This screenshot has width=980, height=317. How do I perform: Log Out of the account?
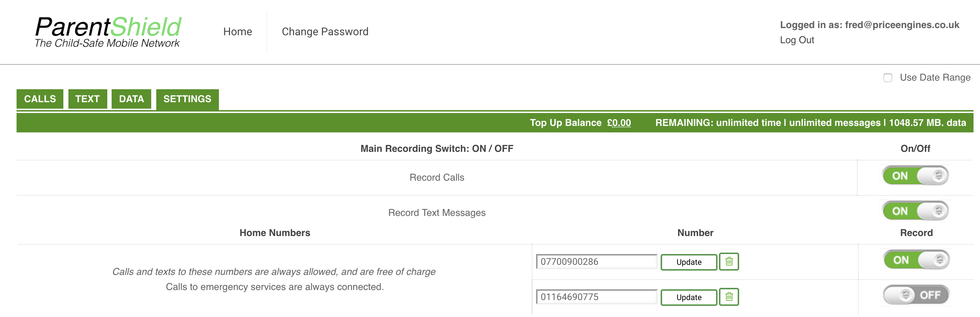pos(797,40)
